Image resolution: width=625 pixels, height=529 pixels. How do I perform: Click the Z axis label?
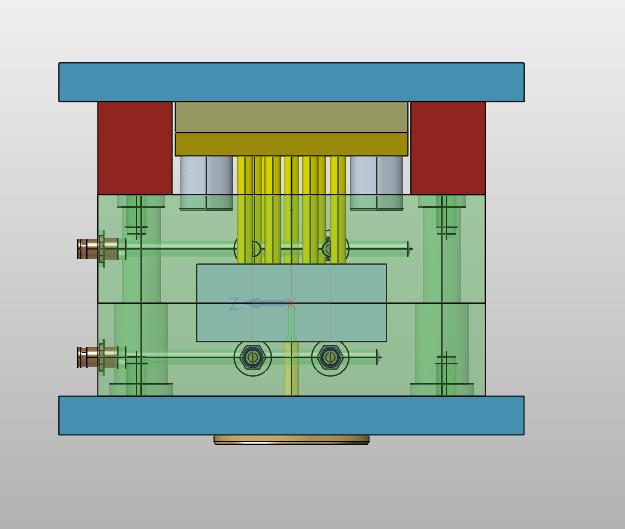pyautogui.click(x=234, y=304)
